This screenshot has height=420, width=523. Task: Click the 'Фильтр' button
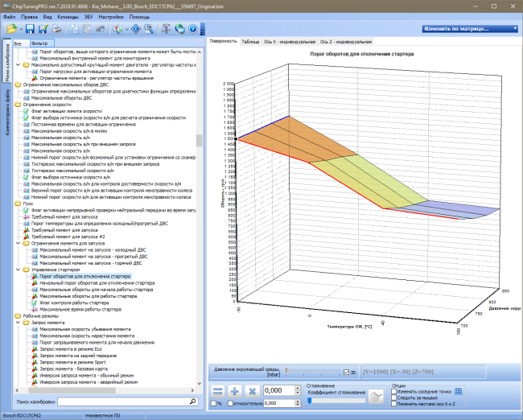[42, 43]
